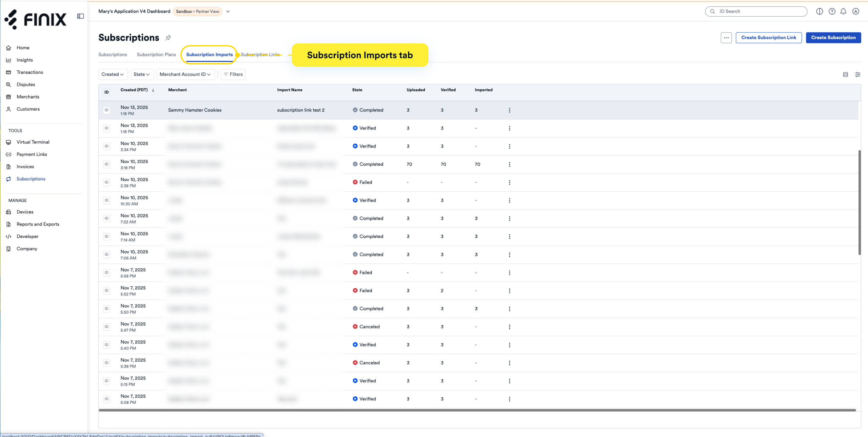Switch to Subscription Plans tab
868x437 pixels.
click(x=156, y=55)
